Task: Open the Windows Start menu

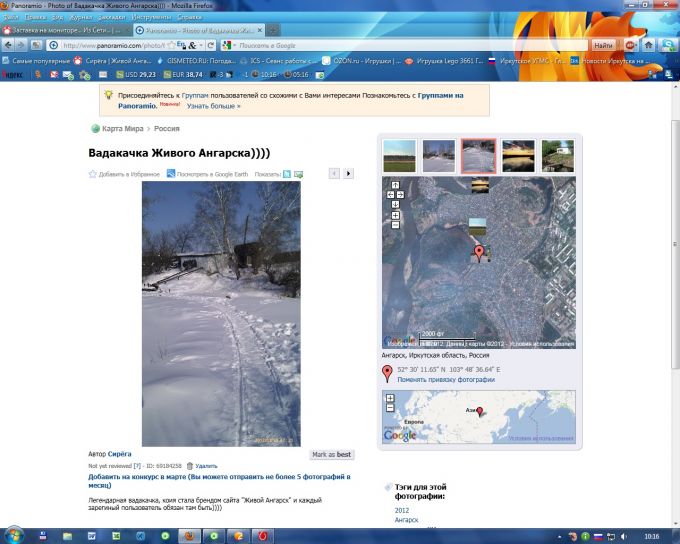Action: tap(12, 535)
